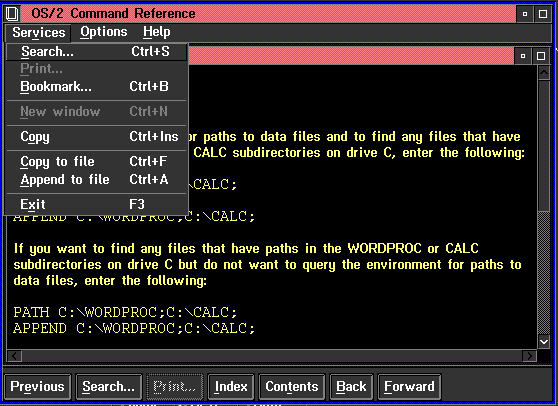Click the vertical scrollbar up arrow
558x406 pixels.
pyautogui.click(x=544, y=73)
